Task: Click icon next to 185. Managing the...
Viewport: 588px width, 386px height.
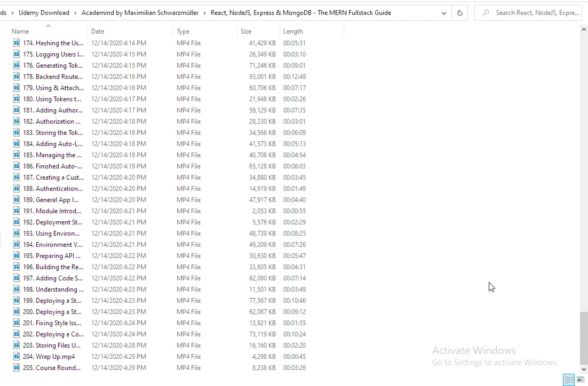Action: tap(17, 155)
